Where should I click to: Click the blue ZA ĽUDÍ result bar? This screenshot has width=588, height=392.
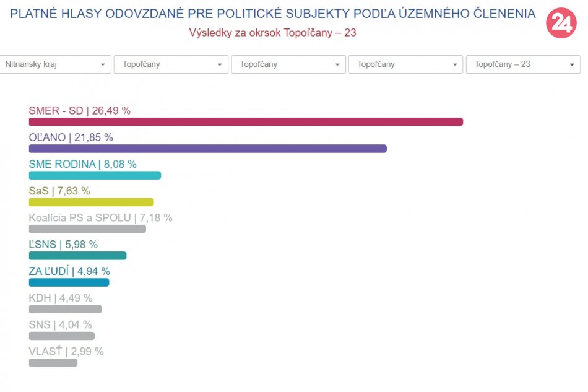(x=69, y=282)
